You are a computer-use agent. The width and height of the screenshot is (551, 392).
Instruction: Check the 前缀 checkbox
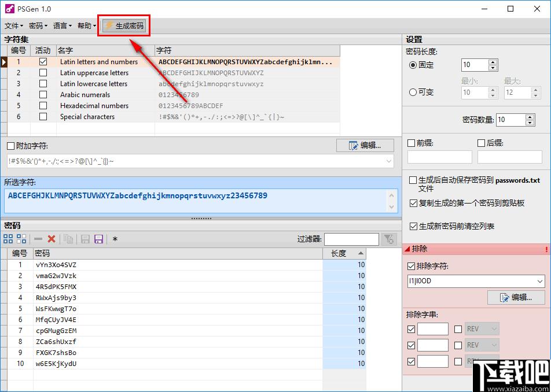pos(411,143)
